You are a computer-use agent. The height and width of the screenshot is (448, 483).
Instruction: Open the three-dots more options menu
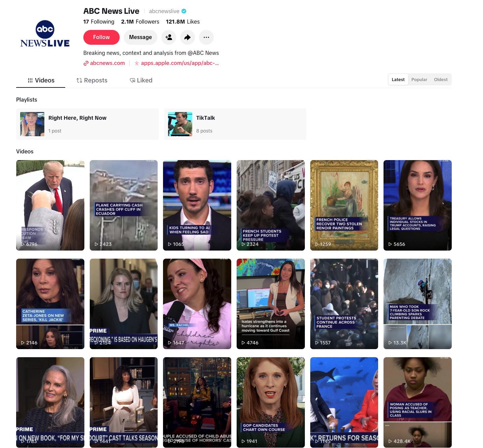click(x=206, y=37)
